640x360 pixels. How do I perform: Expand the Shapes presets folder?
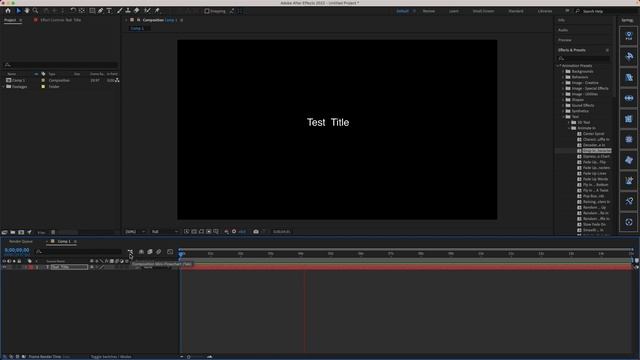pos(563,100)
